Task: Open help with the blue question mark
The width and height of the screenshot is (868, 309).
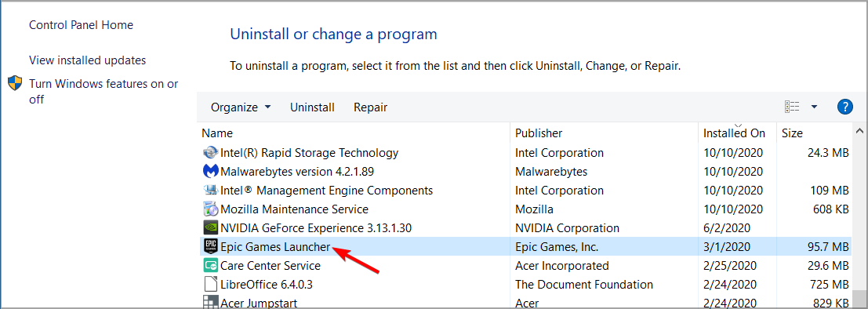Action: point(844,107)
